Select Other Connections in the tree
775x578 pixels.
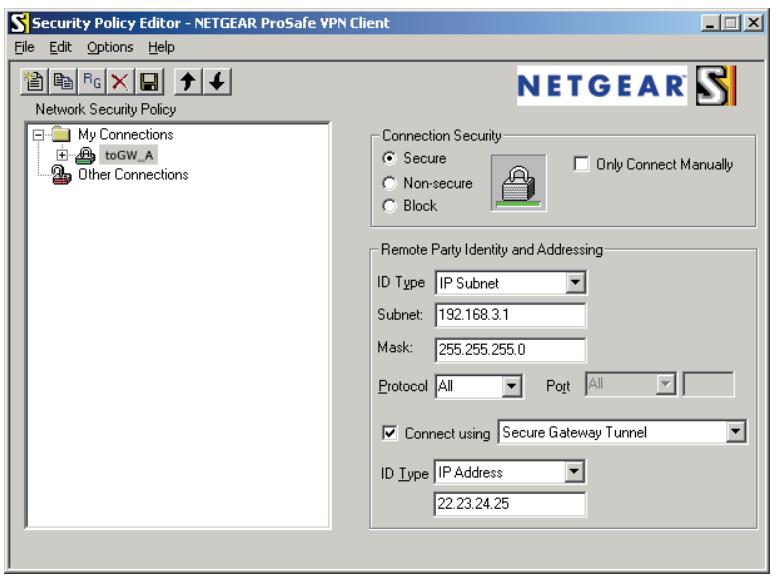click(133, 175)
